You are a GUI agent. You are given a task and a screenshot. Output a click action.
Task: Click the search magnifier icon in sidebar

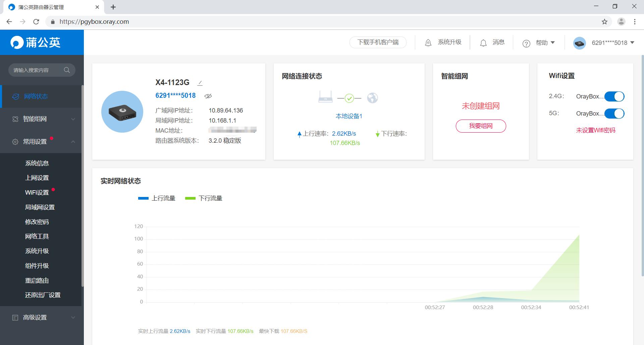pyautogui.click(x=67, y=70)
